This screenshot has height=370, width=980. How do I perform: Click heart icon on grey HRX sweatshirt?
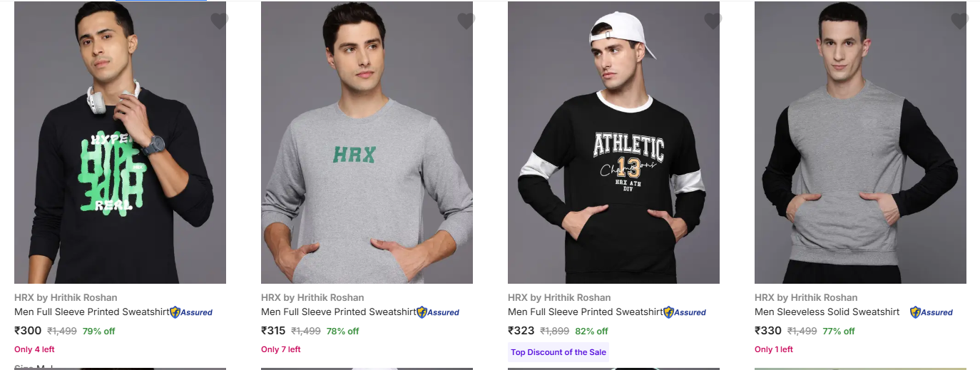[x=466, y=21]
